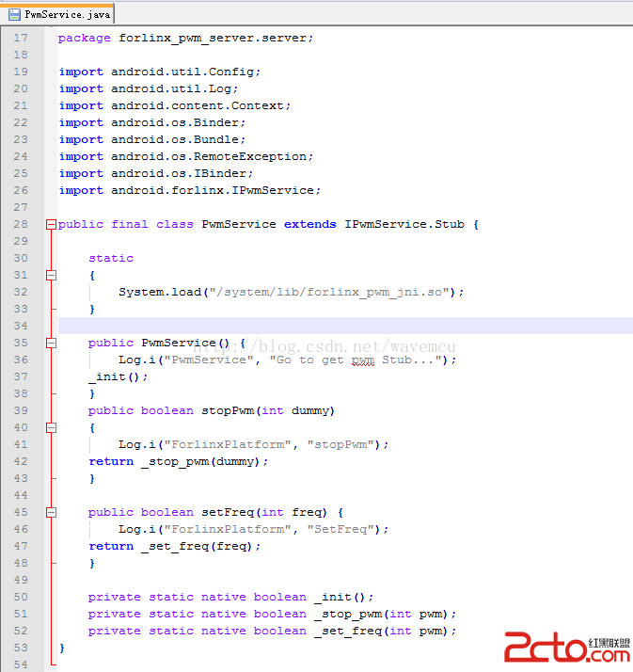Click the text 'android.content.Context;'
Image resolution: width=633 pixels, height=672 pixels.
coord(201,105)
